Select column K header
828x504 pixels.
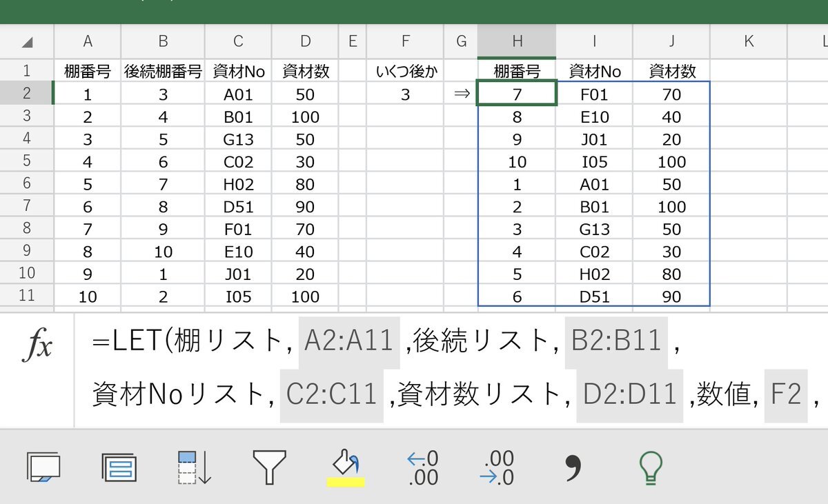(x=749, y=41)
